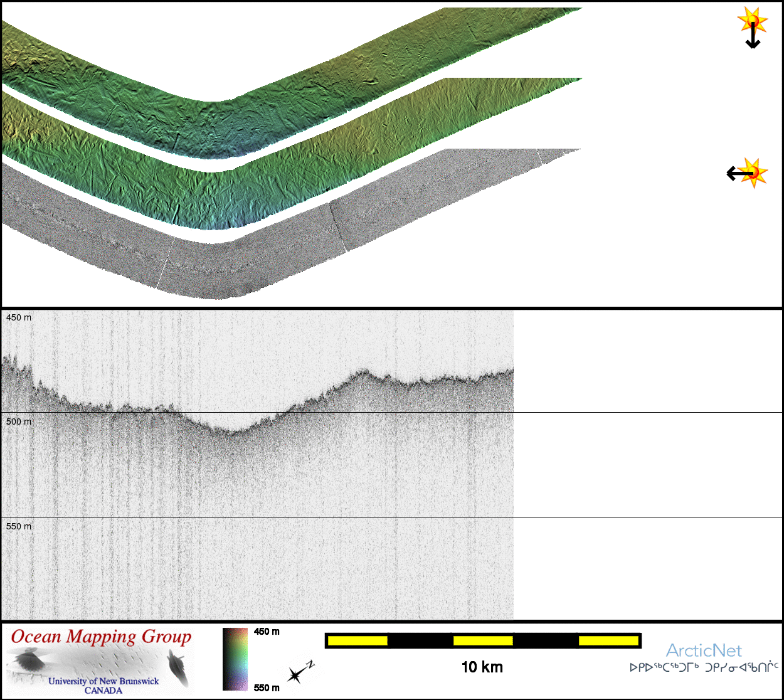The image size is (784, 700).
Task: Click the 550 m depth label in the profile
Action: click(19, 527)
